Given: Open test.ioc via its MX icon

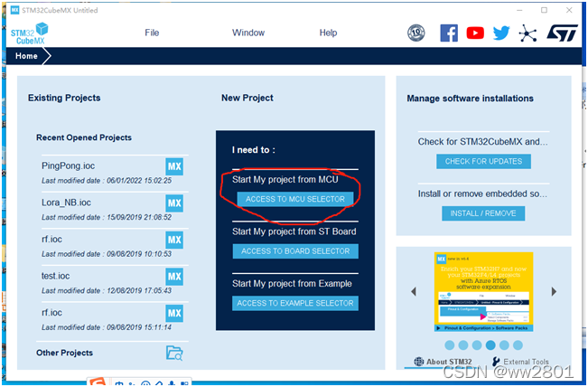Looking at the screenshot, I should 174,277.
